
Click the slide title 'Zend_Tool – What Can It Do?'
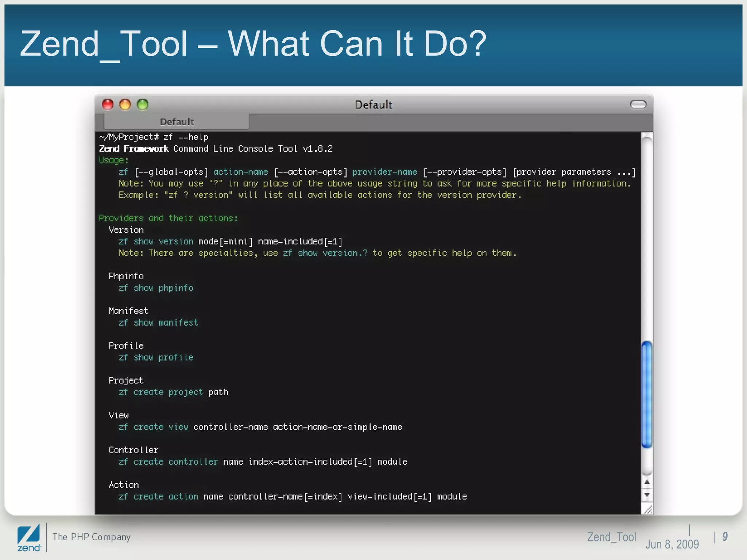[x=253, y=44]
